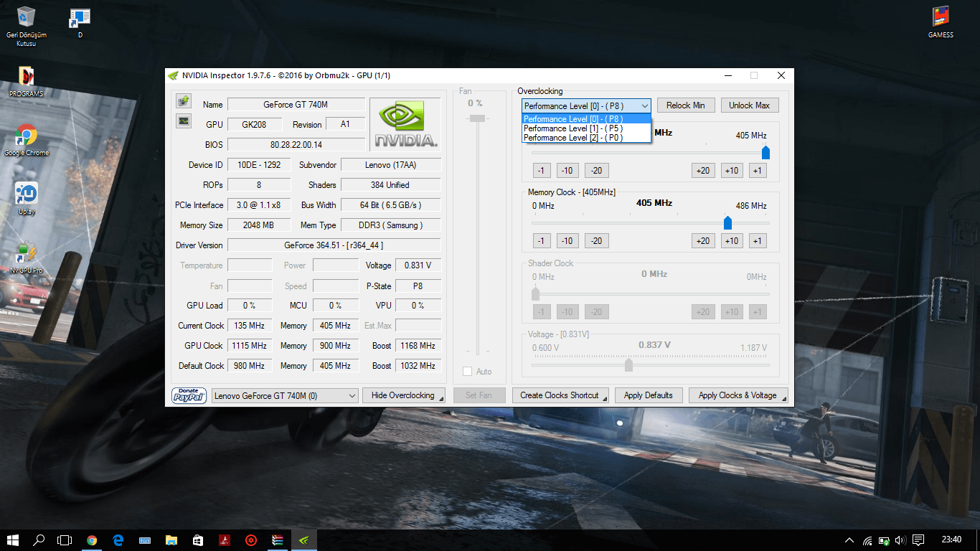Open the on-screen keyboard taskbar icon
980x551 pixels.
(x=145, y=540)
